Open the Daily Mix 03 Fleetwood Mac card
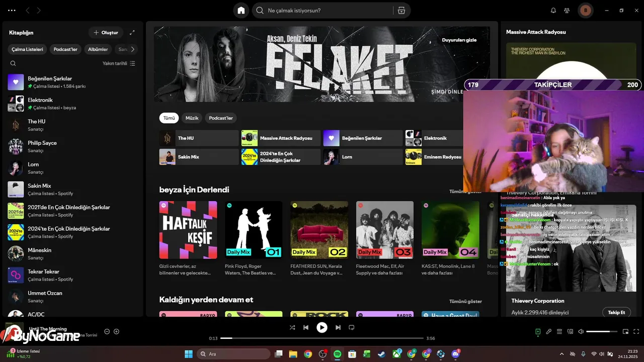 (x=385, y=239)
